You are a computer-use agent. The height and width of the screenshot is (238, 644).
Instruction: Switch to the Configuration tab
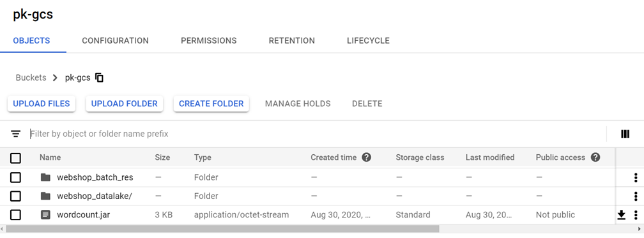point(116,41)
